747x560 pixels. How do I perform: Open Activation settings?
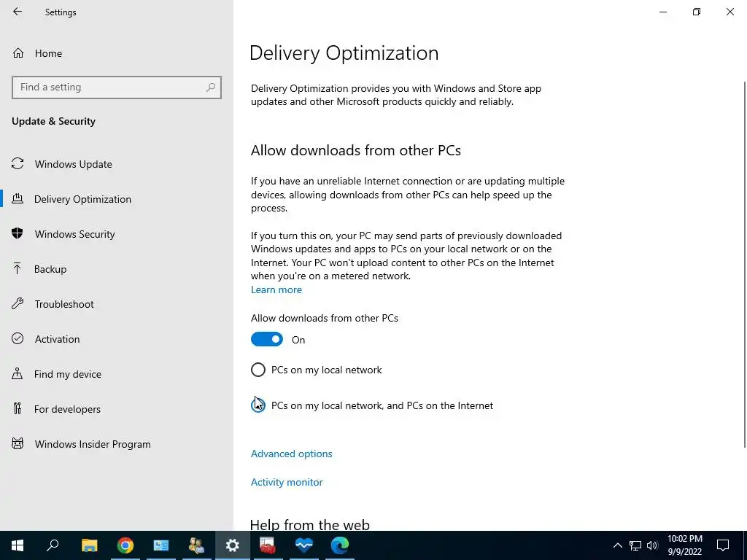click(x=57, y=339)
